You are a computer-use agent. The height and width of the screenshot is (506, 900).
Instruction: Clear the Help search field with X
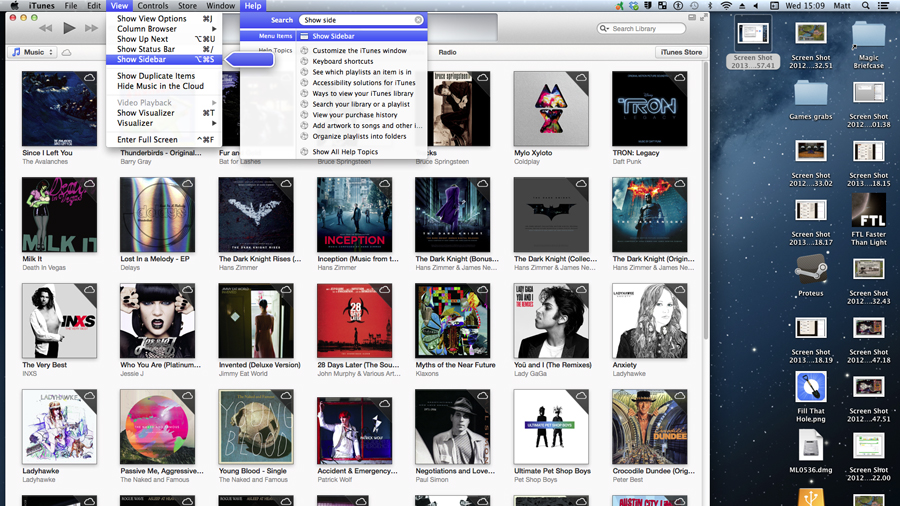click(418, 20)
